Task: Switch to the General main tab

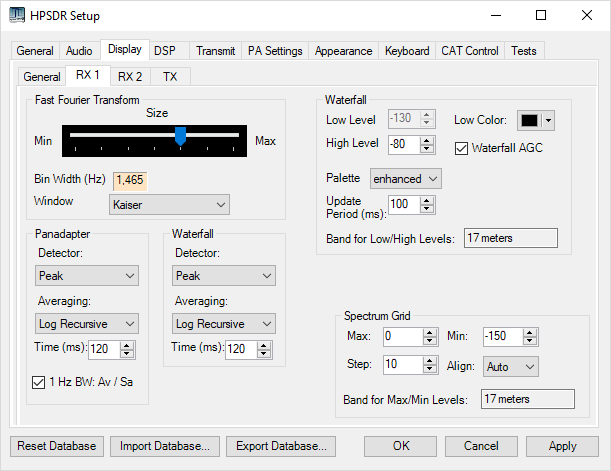Action: click(x=35, y=51)
